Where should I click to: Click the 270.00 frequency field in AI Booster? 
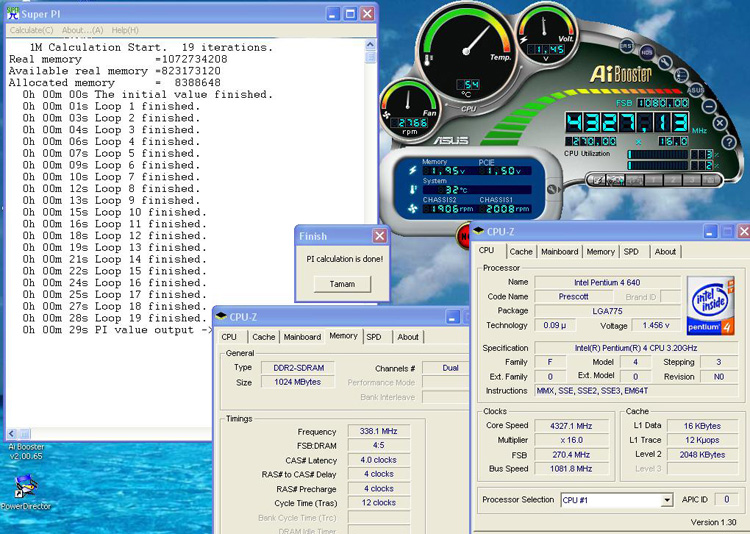point(592,142)
